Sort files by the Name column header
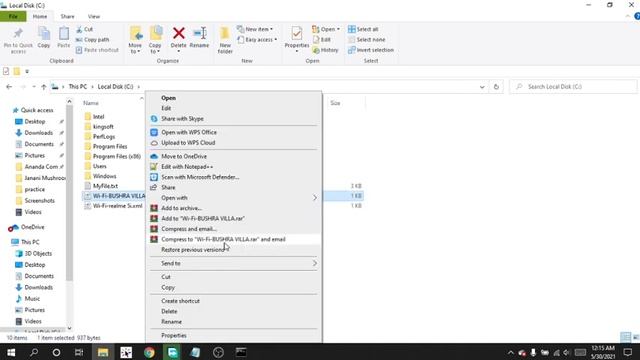640x360 pixels. (91, 103)
